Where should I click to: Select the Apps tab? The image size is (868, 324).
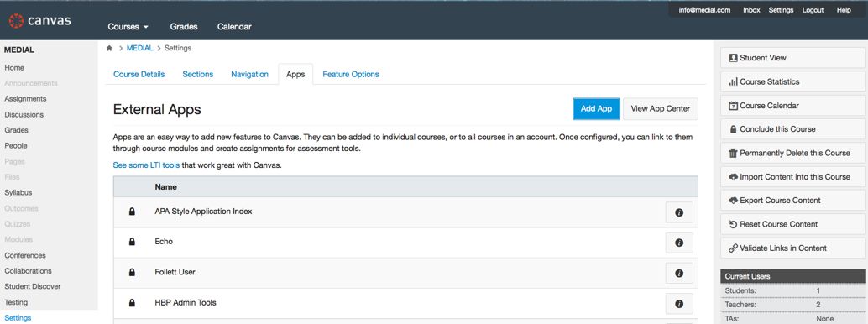295,74
